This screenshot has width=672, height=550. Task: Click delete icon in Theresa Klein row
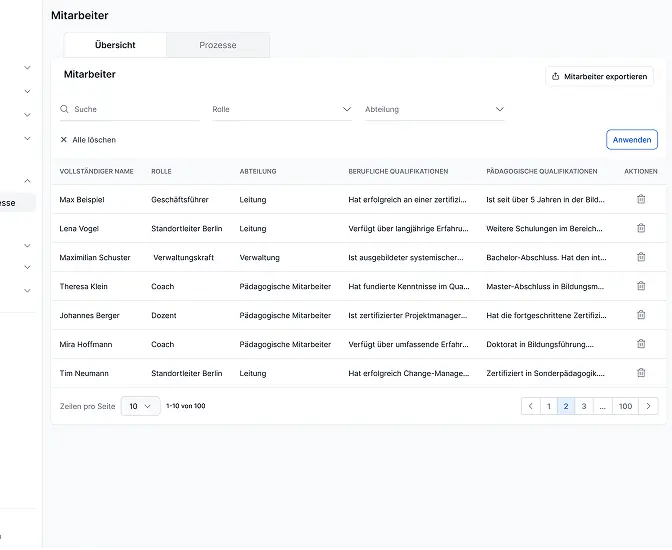coord(641,286)
